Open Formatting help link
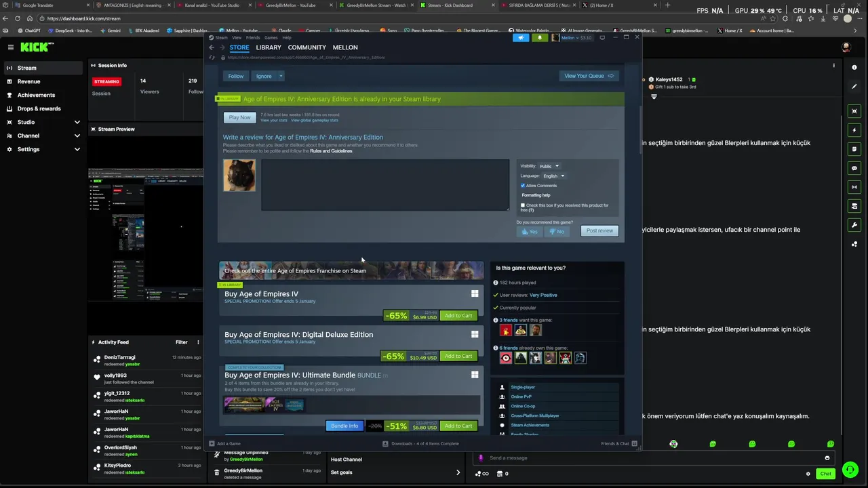868x488 pixels. point(536,195)
